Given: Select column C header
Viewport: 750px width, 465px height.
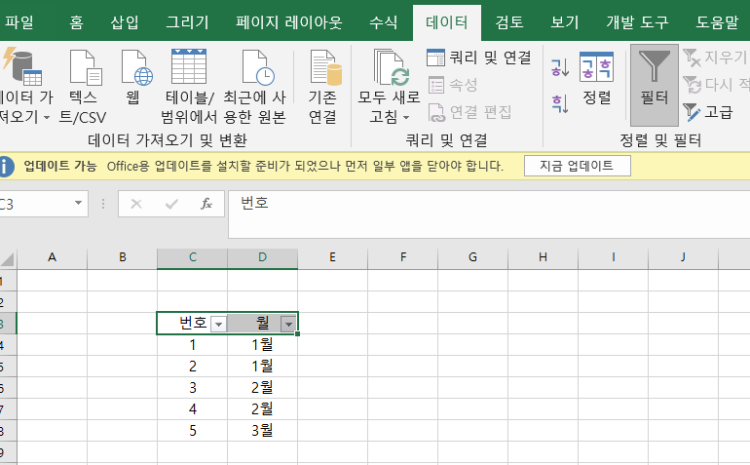Looking at the screenshot, I should click(x=192, y=258).
